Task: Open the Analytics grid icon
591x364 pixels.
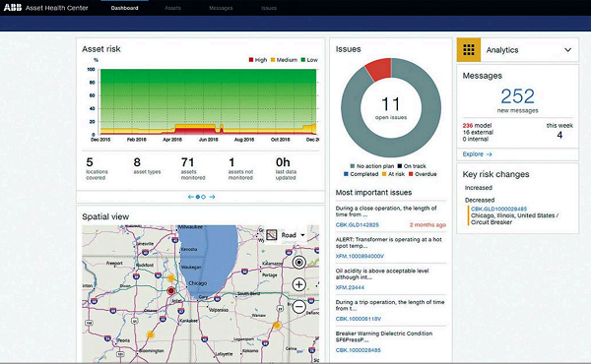Action: click(x=469, y=50)
